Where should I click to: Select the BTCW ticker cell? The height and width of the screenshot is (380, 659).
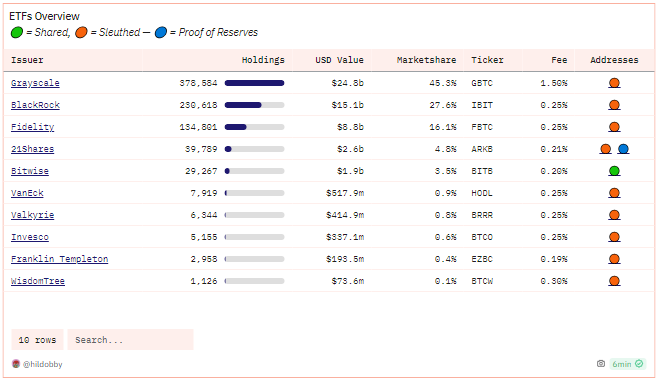point(482,281)
